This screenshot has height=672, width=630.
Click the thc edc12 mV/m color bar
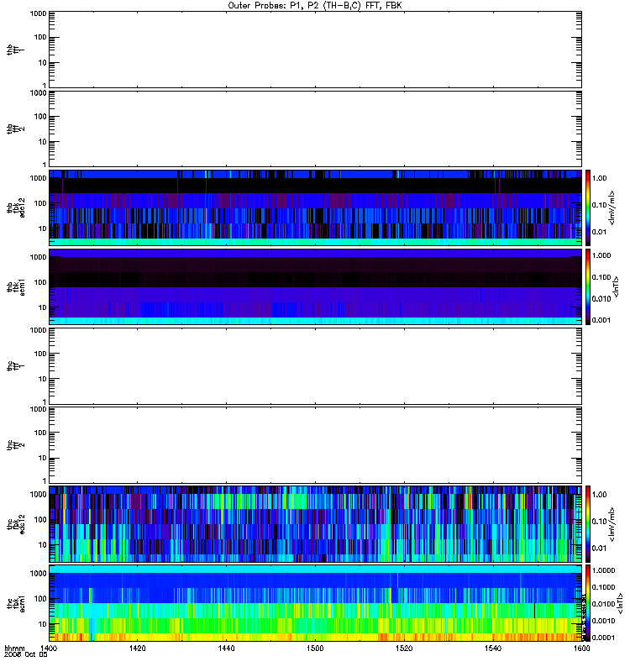point(588,524)
